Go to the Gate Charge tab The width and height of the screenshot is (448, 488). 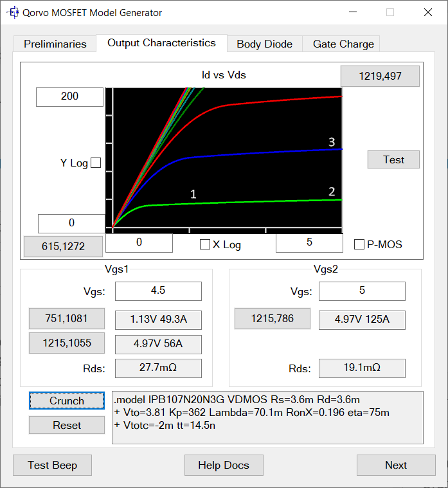tap(343, 44)
